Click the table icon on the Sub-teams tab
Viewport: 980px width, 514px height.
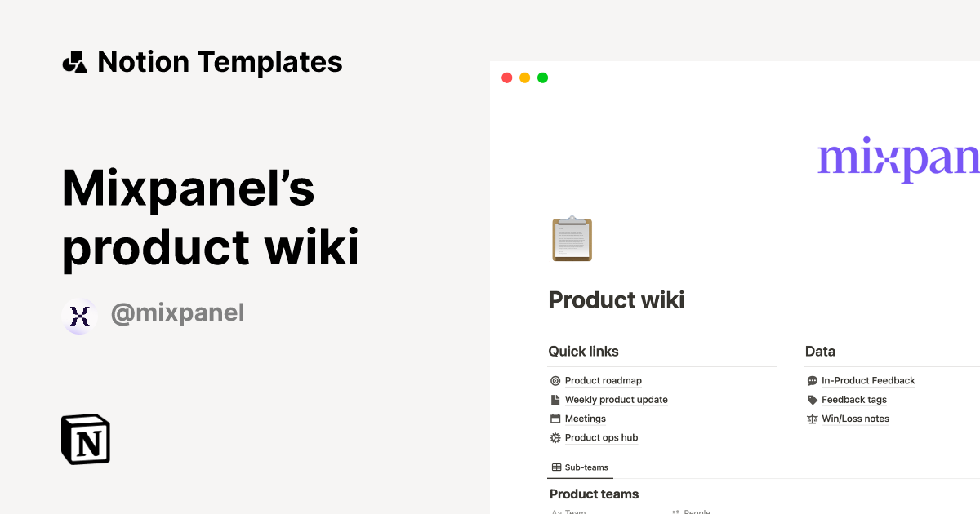click(556, 467)
